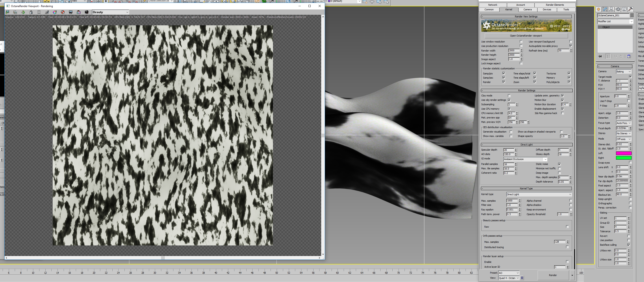The image size is (644, 282).
Task: Switch to the Tools tab
Action: (x=566, y=9)
